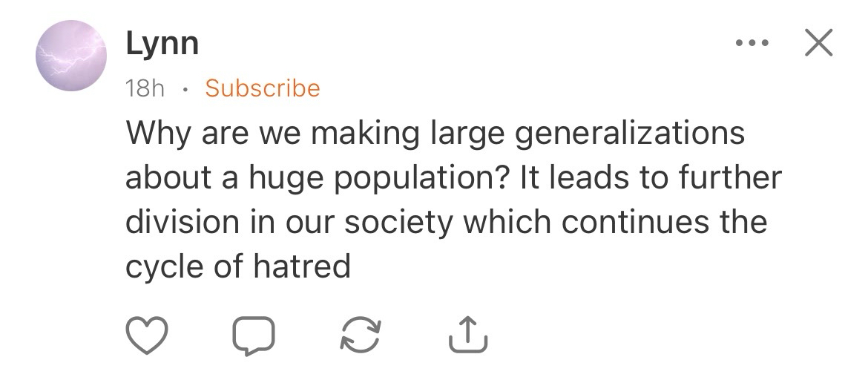Click the word "division" in the note
The height and width of the screenshot is (380, 868).
tap(174, 222)
